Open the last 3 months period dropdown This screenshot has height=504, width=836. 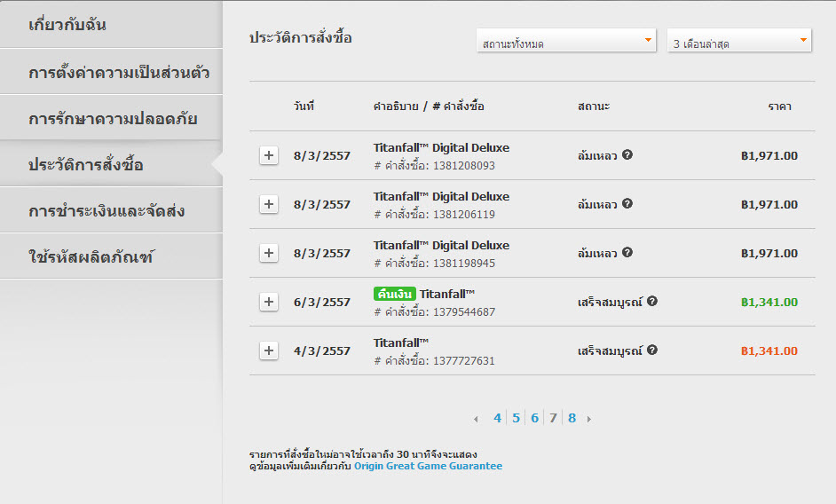(739, 41)
